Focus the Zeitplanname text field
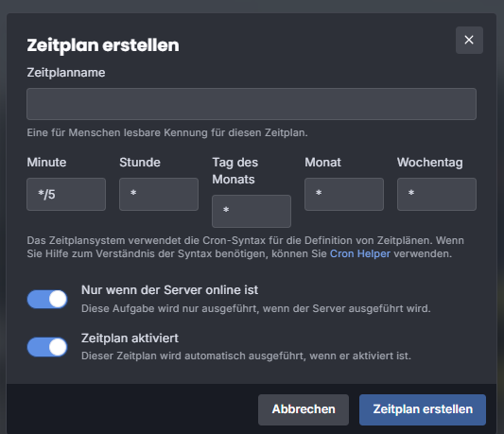504x434 pixels. [x=252, y=104]
